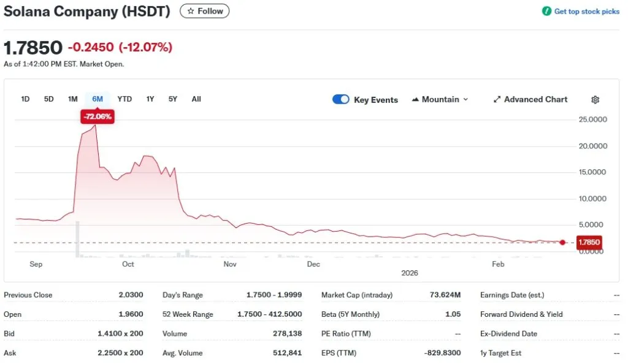Image resolution: width=628 pixels, height=364 pixels.
Task: Click the red 1.7850 price badge
Action: [x=589, y=242]
